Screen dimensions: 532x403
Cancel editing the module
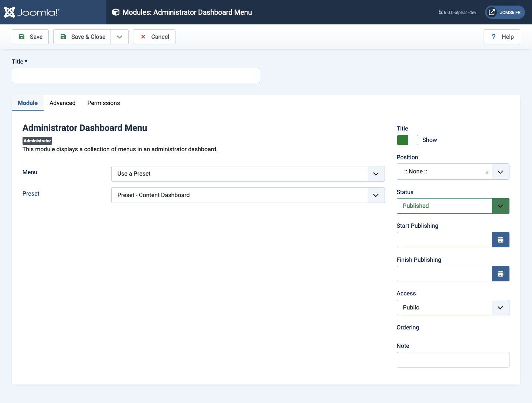(154, 37)
